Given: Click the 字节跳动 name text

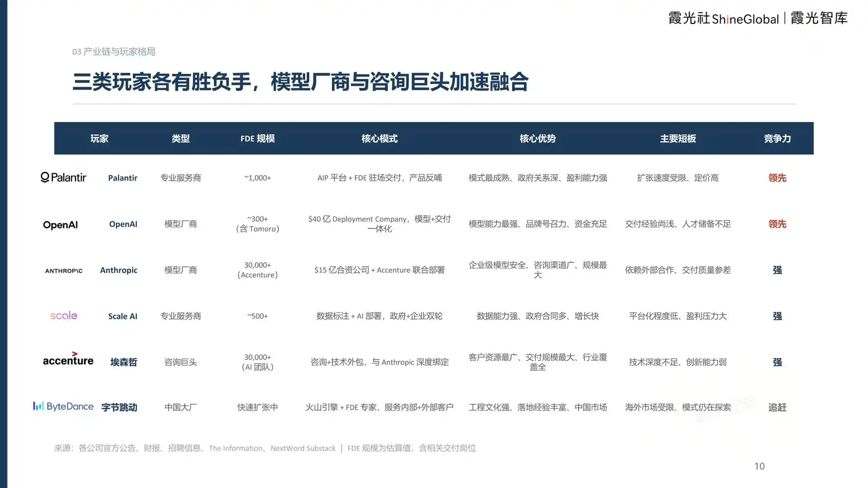Looking at the screenshot, I should point(119,407).
